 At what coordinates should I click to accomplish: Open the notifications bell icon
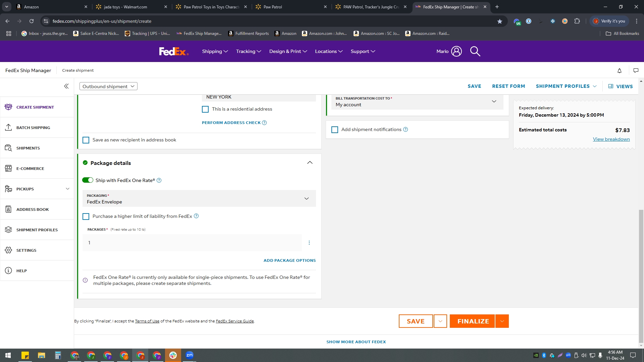(x=620, y=70)
